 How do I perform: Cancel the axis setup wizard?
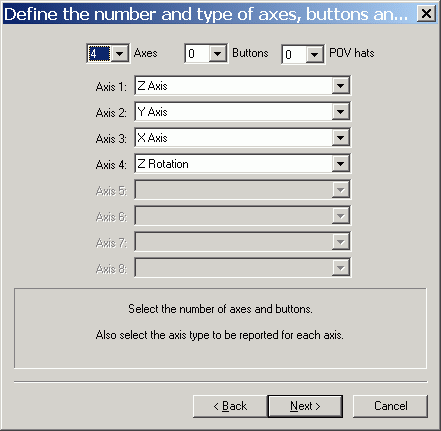390,406
